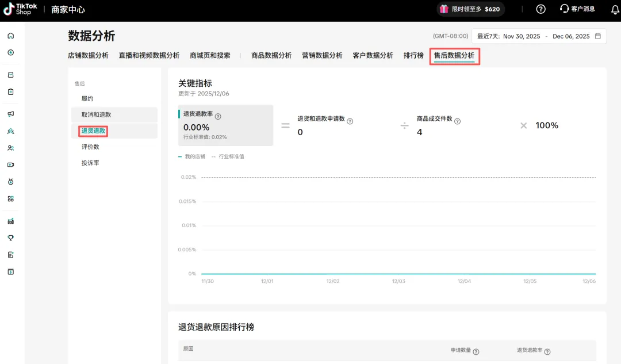Open the data analytics chart sidebar icon
Viewport: 621px width, 364px height.
(x=10, y=221)
